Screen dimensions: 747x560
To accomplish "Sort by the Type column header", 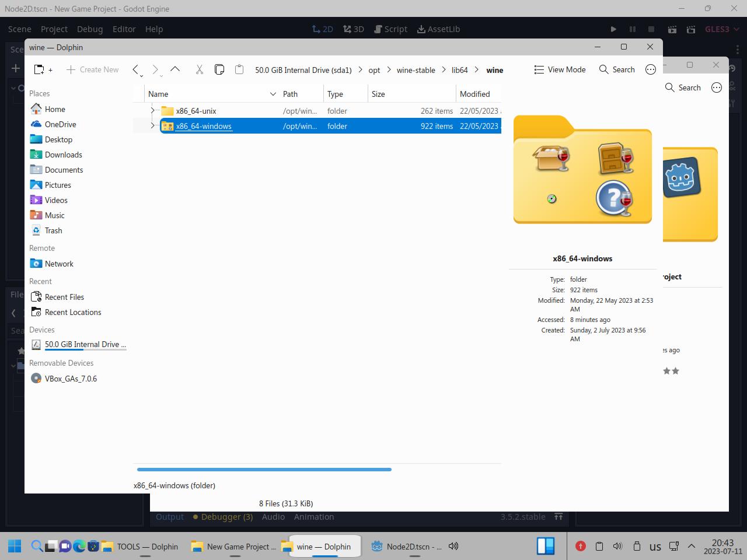I will 345,94.
